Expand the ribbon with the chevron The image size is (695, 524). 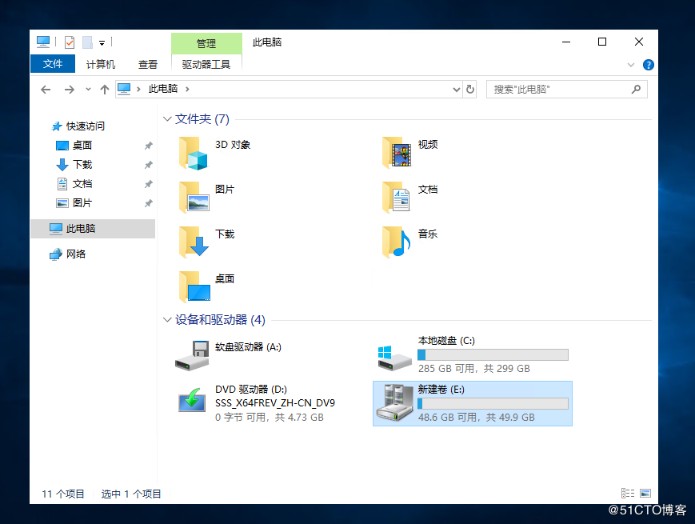631,65
